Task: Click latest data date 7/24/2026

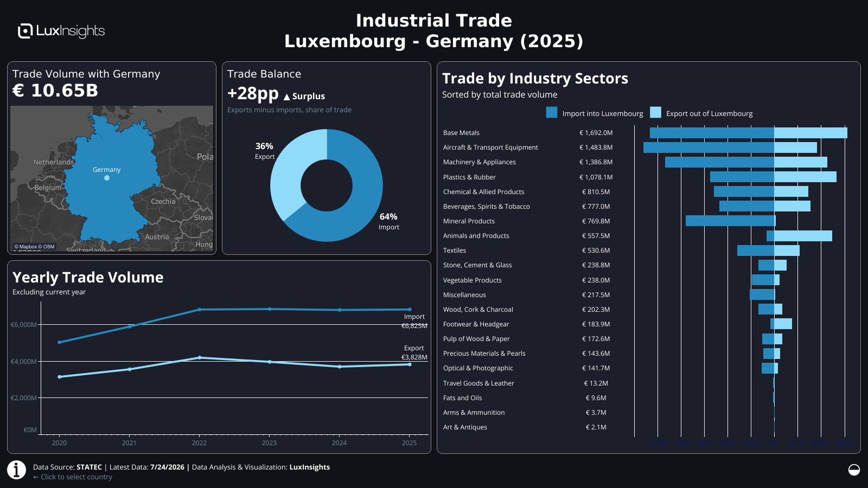Action: point(167,467)
